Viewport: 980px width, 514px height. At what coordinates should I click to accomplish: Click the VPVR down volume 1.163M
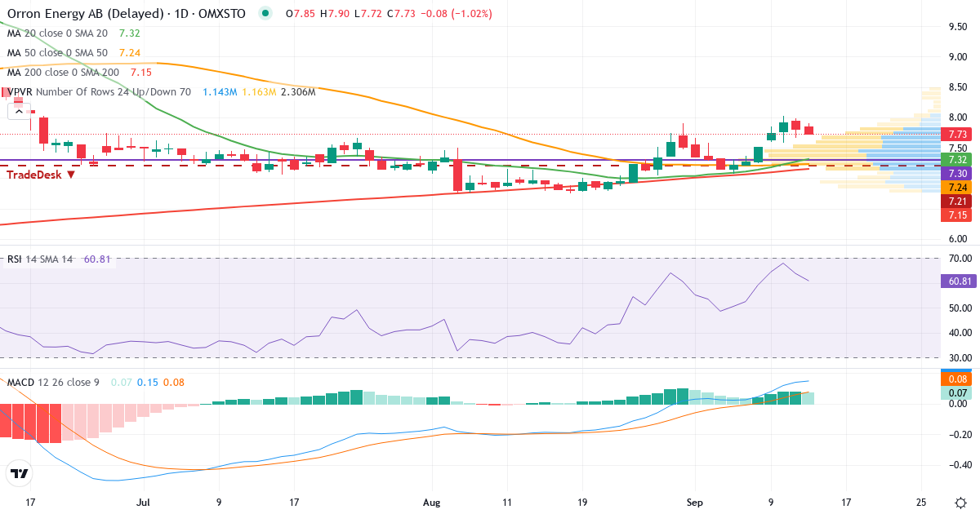pos(257,92)
